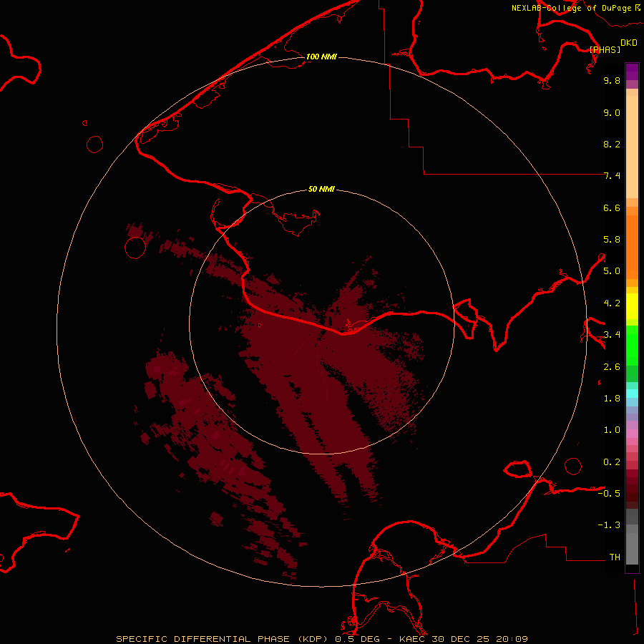Click the DKD [PHAS] units label
This screenshot has width=644, height=644.
click(x=613, y=46)
